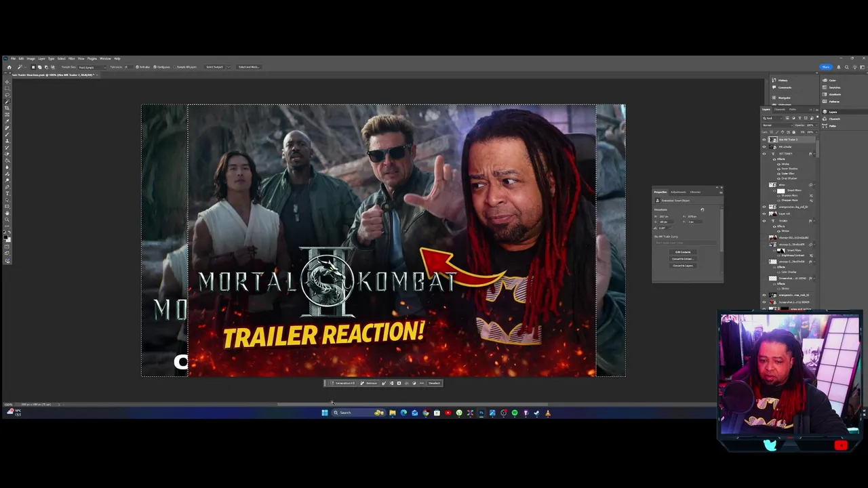868x488 pixels.
Task: Select the Frame tool
Action: pyautogui.click(x=7, y=115)
